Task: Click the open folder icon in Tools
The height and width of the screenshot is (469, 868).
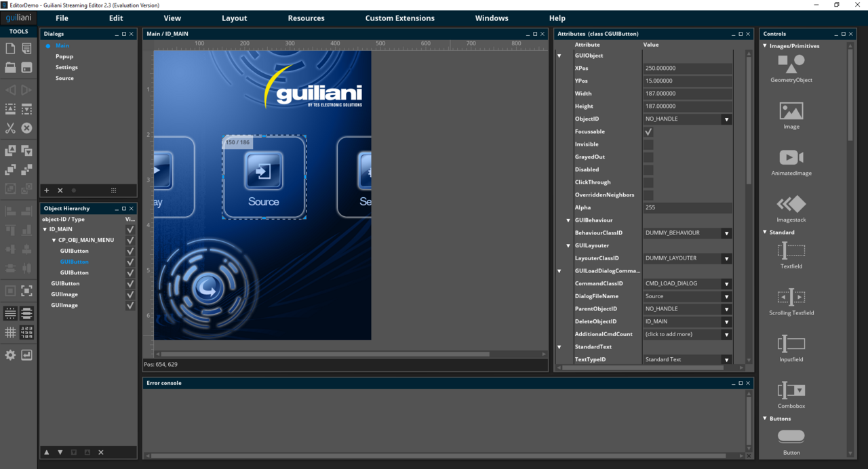Action: click(10, 67)
